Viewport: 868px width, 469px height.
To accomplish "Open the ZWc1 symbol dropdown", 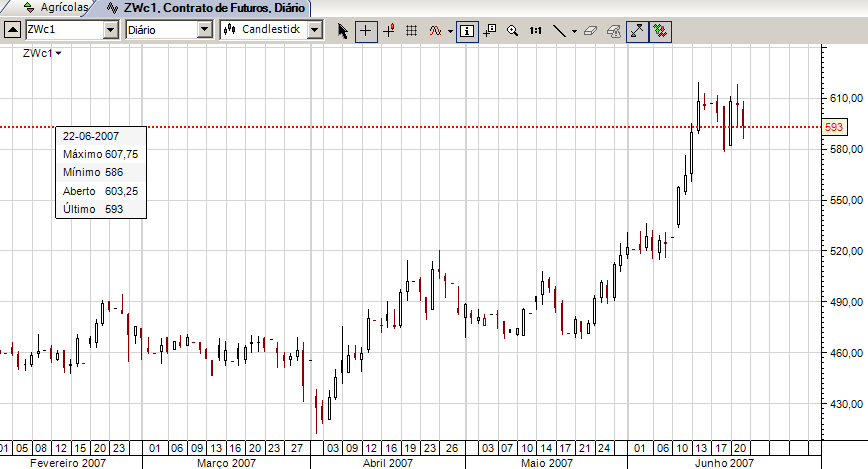I will (x=111, y=30).
